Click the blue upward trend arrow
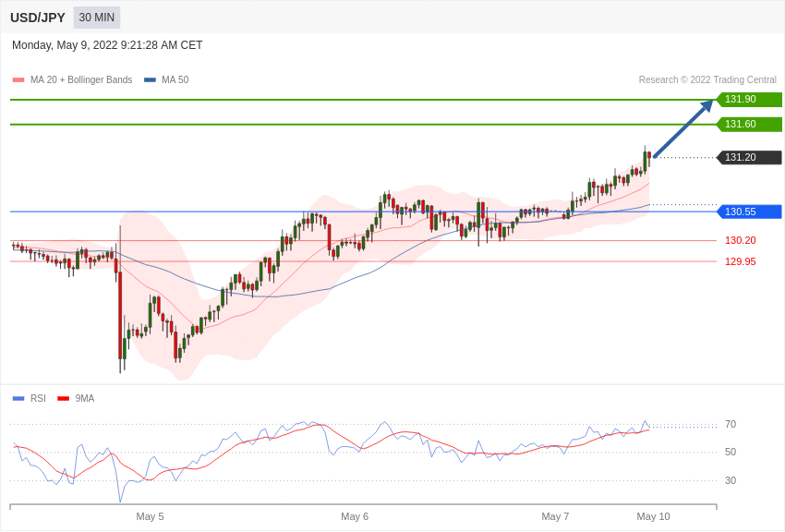 tap(683, 128)
